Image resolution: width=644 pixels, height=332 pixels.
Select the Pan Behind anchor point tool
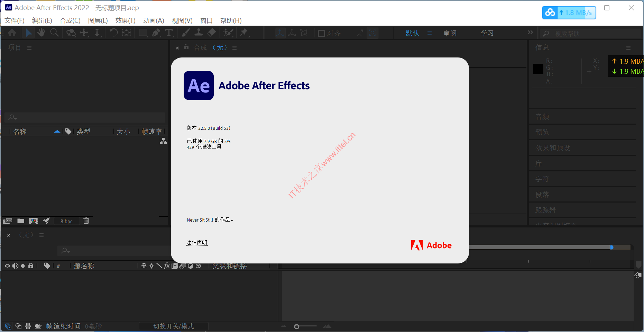point(127,33)
